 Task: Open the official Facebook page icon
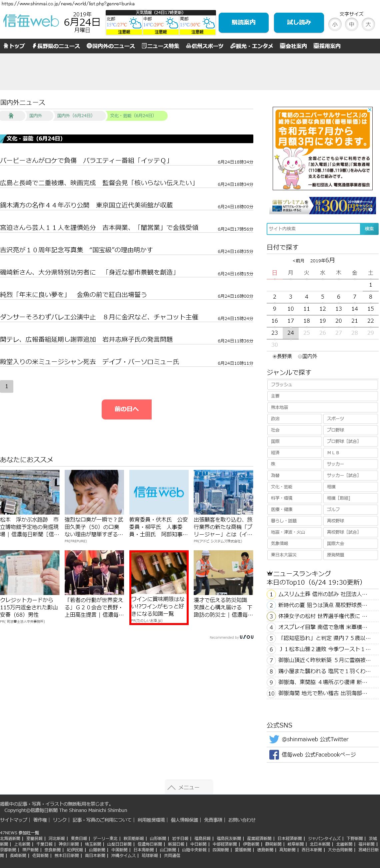click(274, 755)
